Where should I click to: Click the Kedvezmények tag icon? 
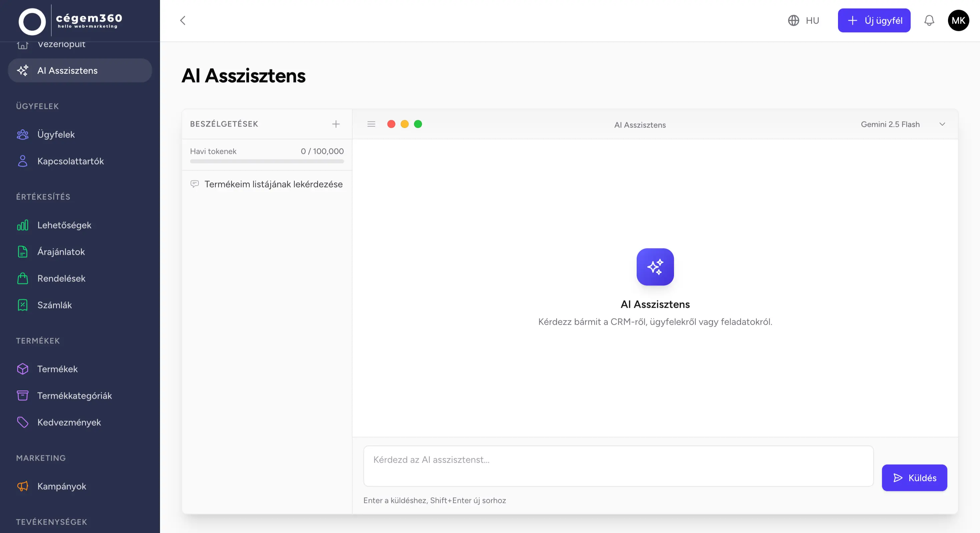click(x=22, y=422)
